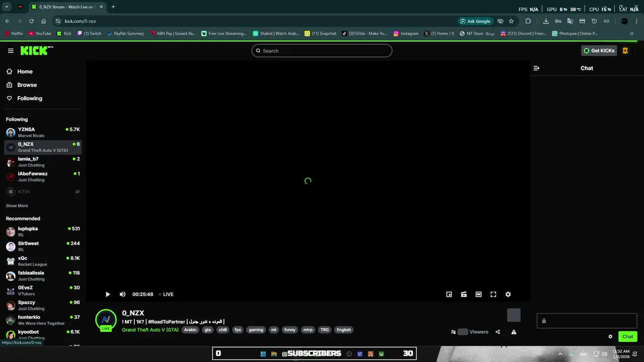Click the green Chat send button
The image size is (644, 362).
click(x=628, y=337)
